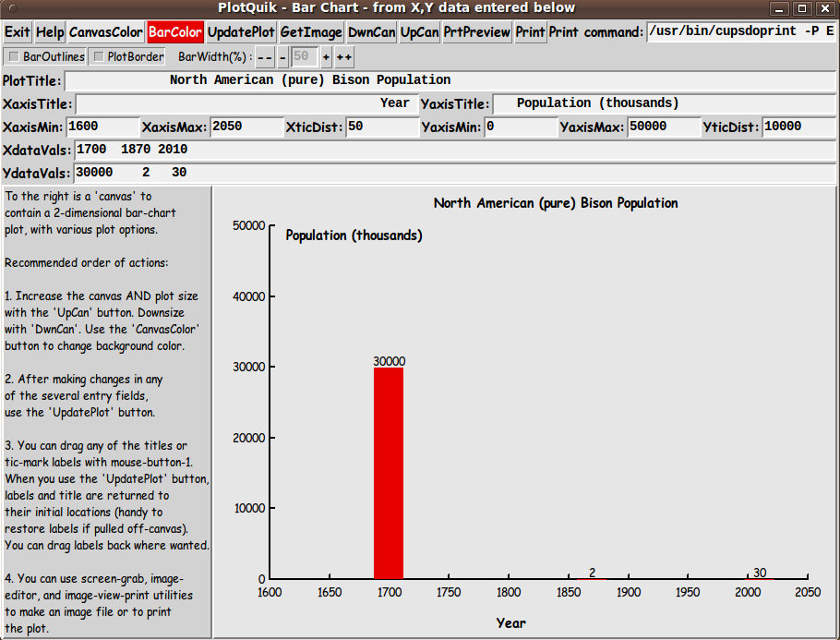Open the window menu icon in title bar
Viewport: 840px width, 640px height.
click(13, 8)
